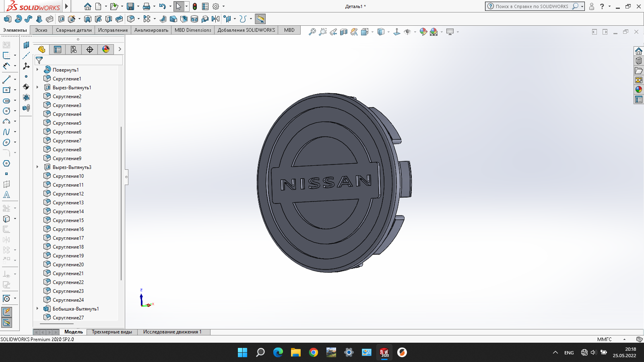
Task: Click the Extruded Cut tool icon
Action: click(x=62, y=19)
